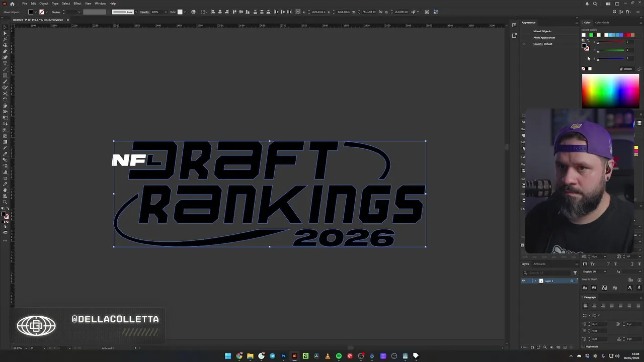Viewport: 644px width, 362px height.
Task: Click the Small Caps Tt button
Action: click(593, 264)
